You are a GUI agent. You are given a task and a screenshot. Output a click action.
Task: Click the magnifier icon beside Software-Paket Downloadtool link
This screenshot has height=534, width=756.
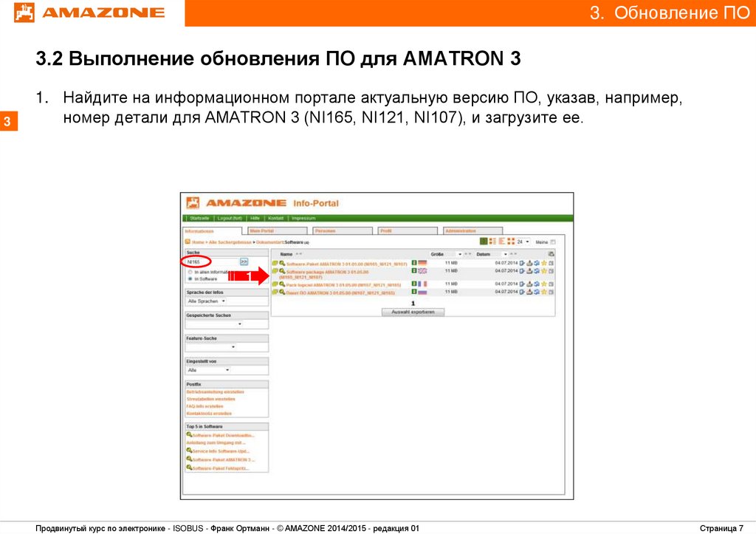click(x=189, y=434)
